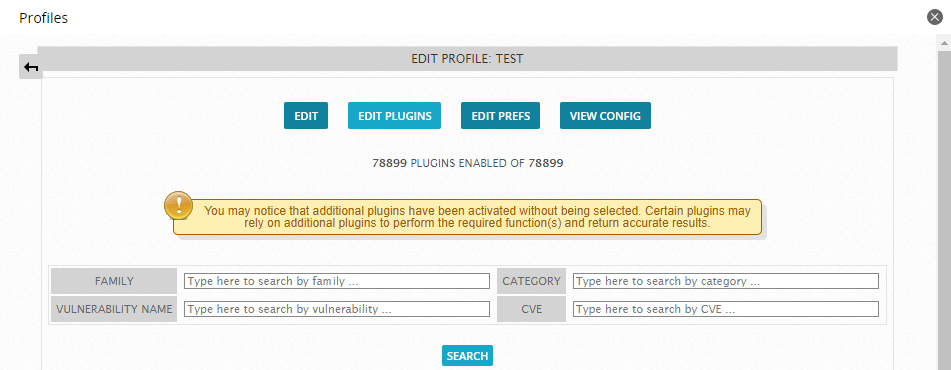Click the VULNERABILITY NAME label cell

click(x=114, y=309)
